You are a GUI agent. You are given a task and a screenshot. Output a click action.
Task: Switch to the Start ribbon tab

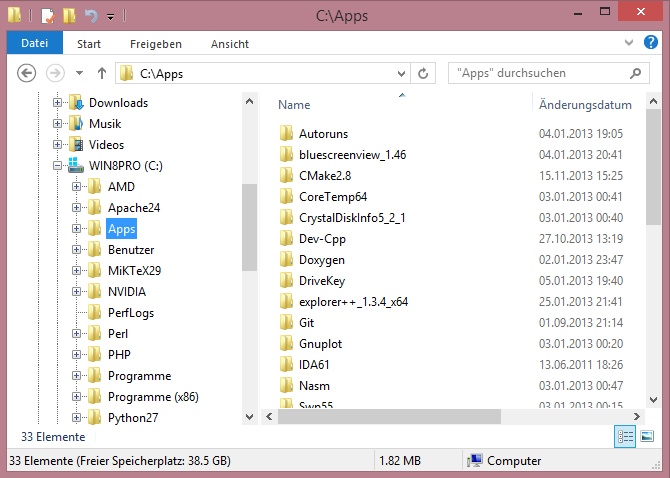pyautogui.click(x=89, y=44)
